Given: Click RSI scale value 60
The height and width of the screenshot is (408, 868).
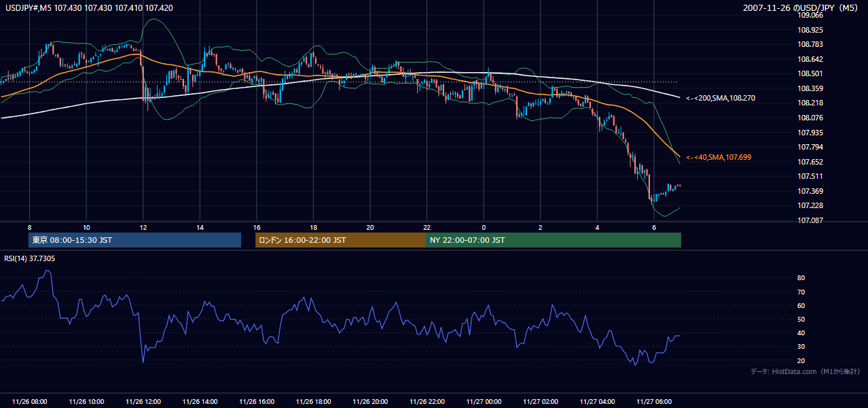Looking at the screenshot, I should point(801,305).
